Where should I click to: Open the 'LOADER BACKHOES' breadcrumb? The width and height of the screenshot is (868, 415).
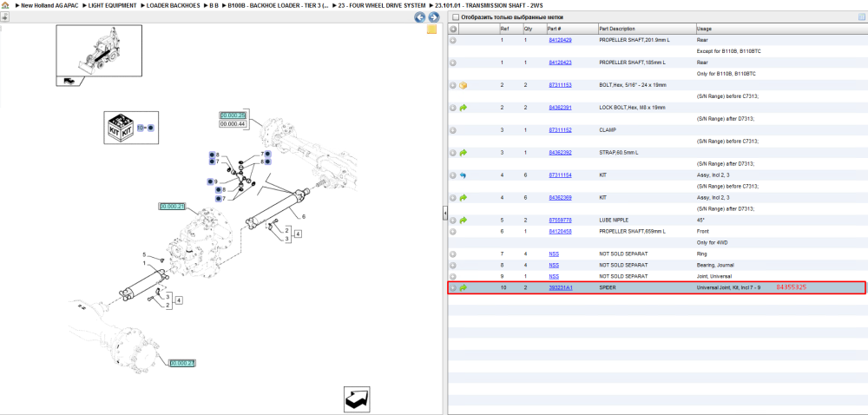[x=174, y=5]
